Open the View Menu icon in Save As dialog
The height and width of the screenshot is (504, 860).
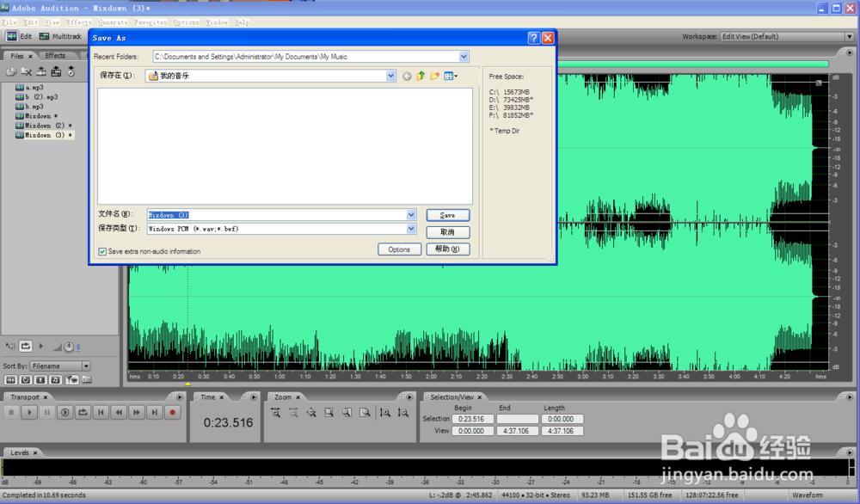[x=451, y=77]
